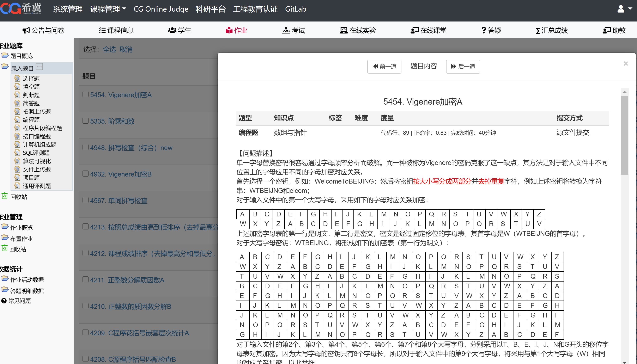Check the box for 4211. 正整数分解质因数A
The image size is (637, 364).
tap(86, 279)
